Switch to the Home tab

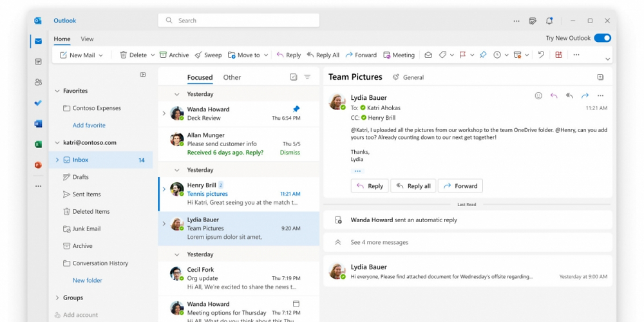(x=62, y=39)
